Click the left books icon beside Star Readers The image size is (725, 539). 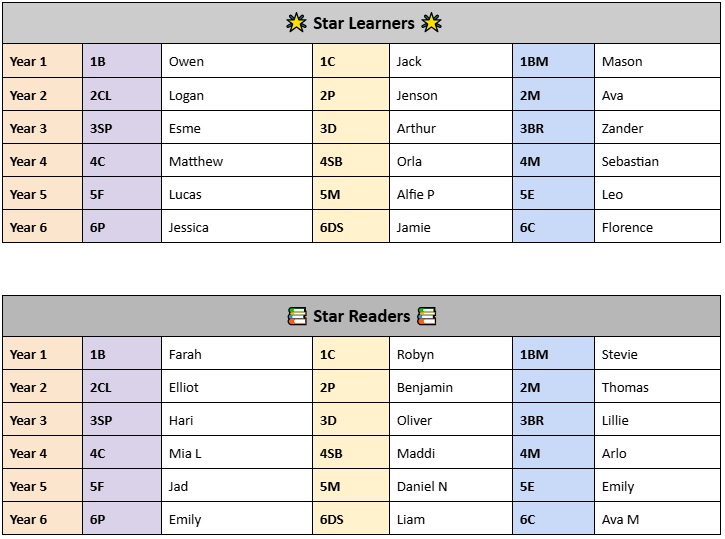click(x=297, y=316)
